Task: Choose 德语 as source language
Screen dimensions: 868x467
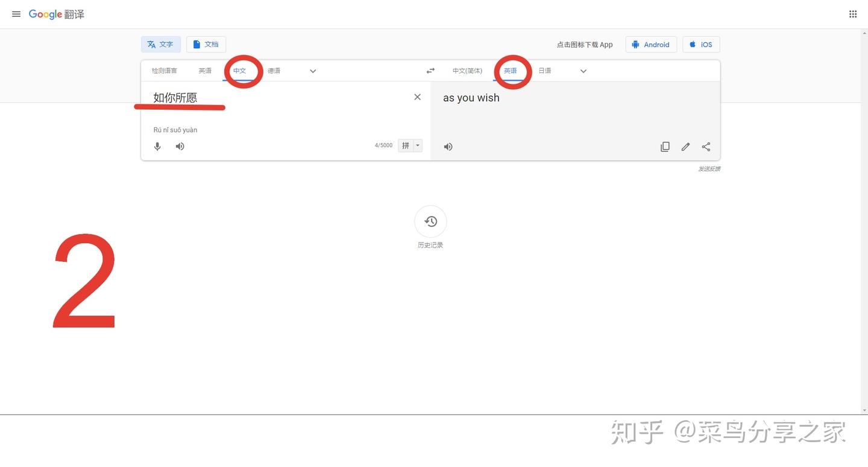Action: (x=274, y=71)
